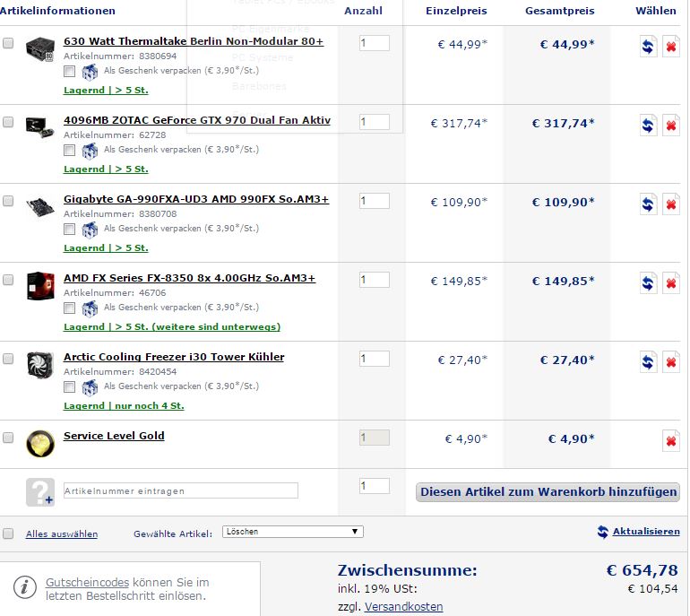Viewport: 690px width, 616px height.
Task: Enable gift wrapping for Gigabyte mainboard
Action: point(69,229)
